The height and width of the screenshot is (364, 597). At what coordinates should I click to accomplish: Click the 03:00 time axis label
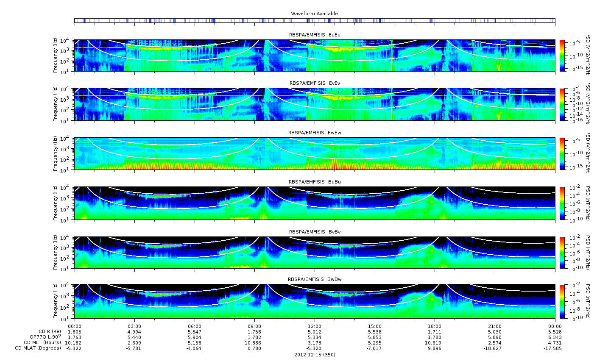[x=134, y=326]
